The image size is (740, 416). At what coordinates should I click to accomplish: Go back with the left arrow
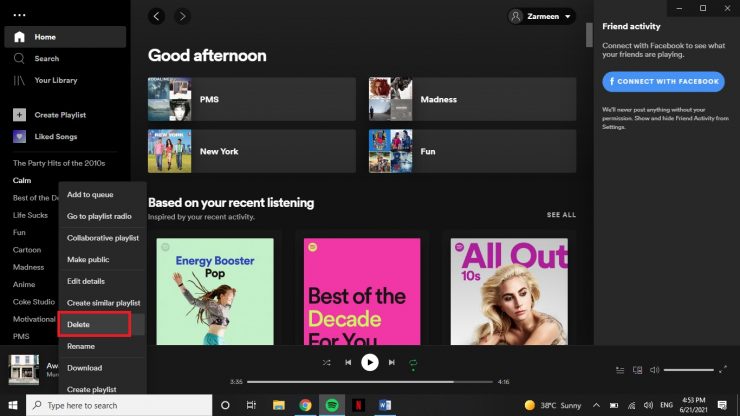tap(156, 17)
